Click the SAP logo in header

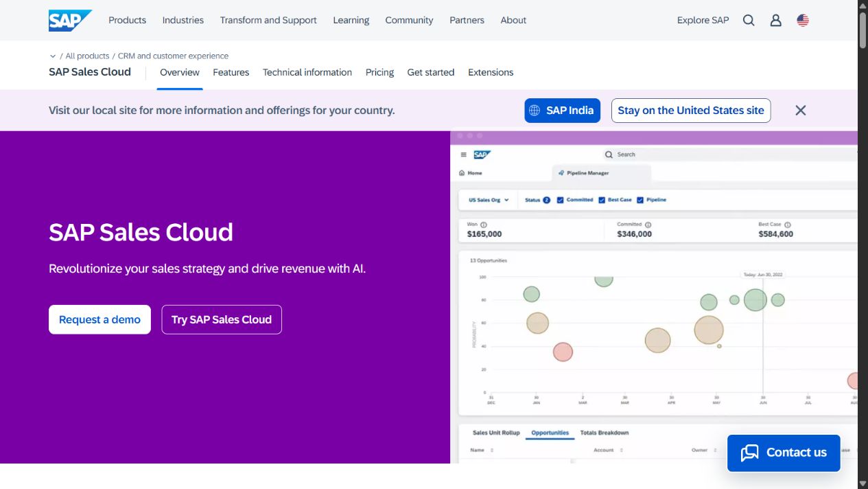click(x=70, y=21)
